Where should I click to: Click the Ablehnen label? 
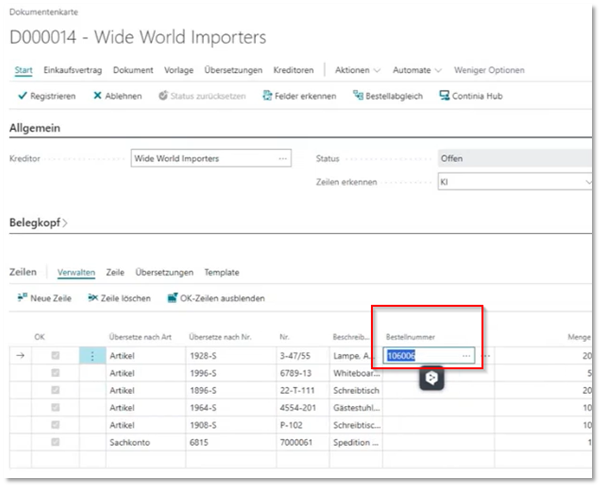(x=123, y=96)
